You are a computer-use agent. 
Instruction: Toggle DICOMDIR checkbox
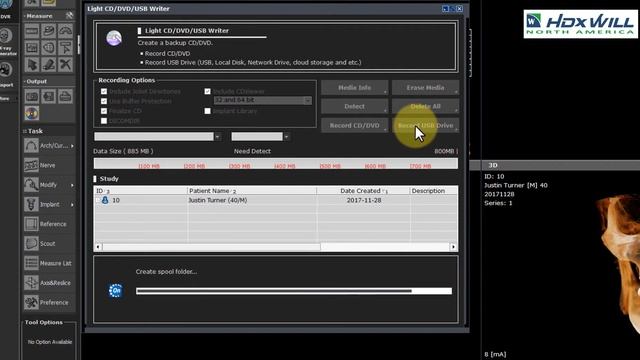pyautogui.click(x=104, y=121)
